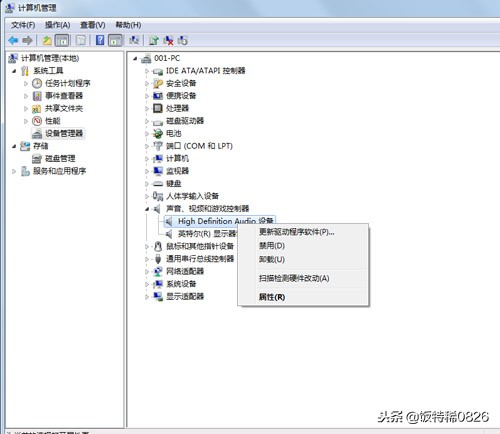This screenshot has width=500, height=434.
Task: Expand the 事件查看器 node arrow
Action: pos(26,96)
